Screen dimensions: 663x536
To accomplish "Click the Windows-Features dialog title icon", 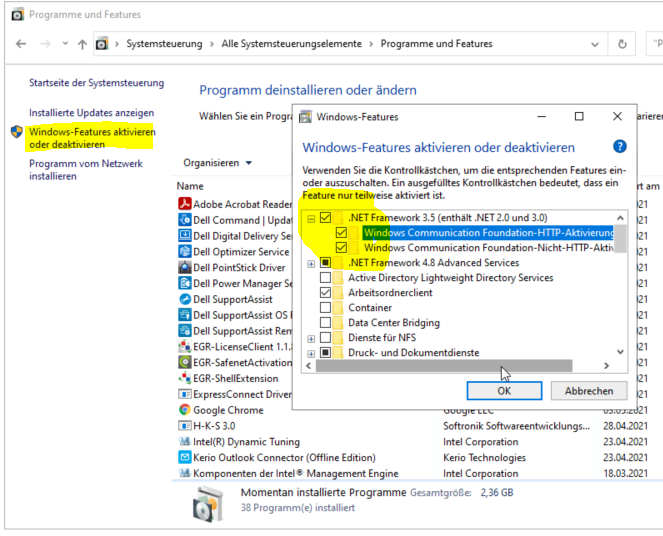I will [305, 117].
